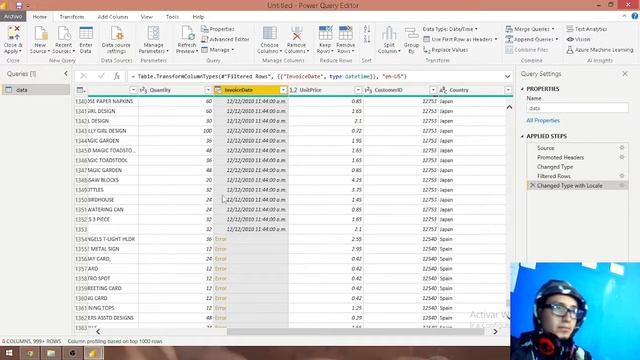This screenshot has height=360, width=640.
Task: Switch to the Home tab
Action: pyautogui.click(x=40, y=17)
